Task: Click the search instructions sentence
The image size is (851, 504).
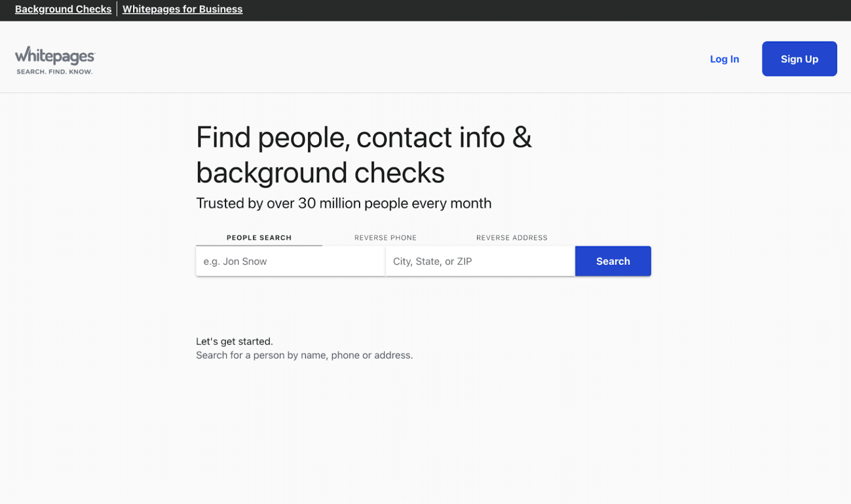Action: point(304,355)
